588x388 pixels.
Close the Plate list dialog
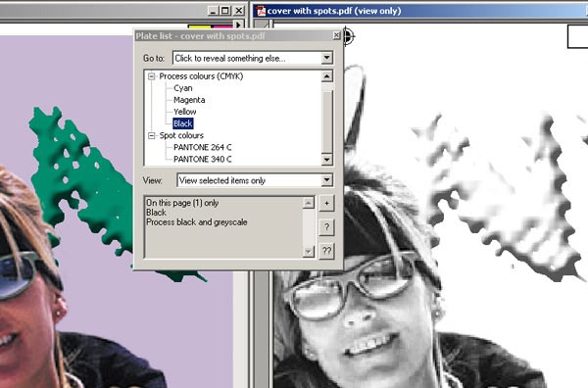pyautogui.click(x=337, y=35)
